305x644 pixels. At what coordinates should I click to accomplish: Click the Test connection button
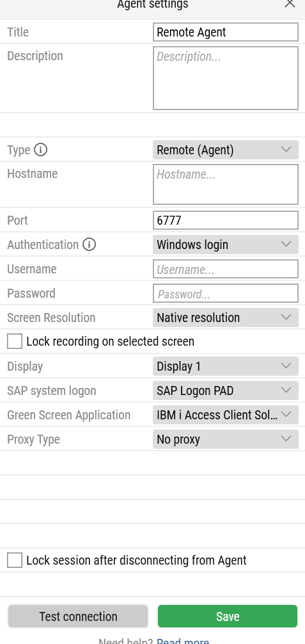78,616
